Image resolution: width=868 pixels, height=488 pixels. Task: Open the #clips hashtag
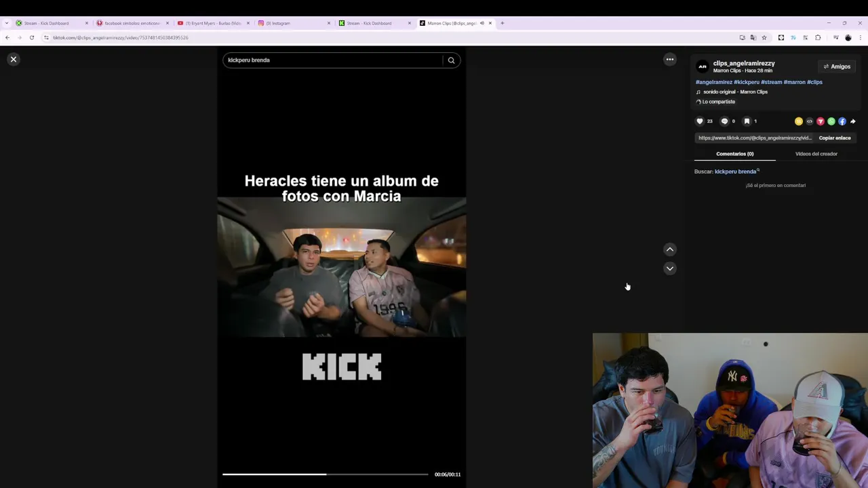tap(814, 82)
